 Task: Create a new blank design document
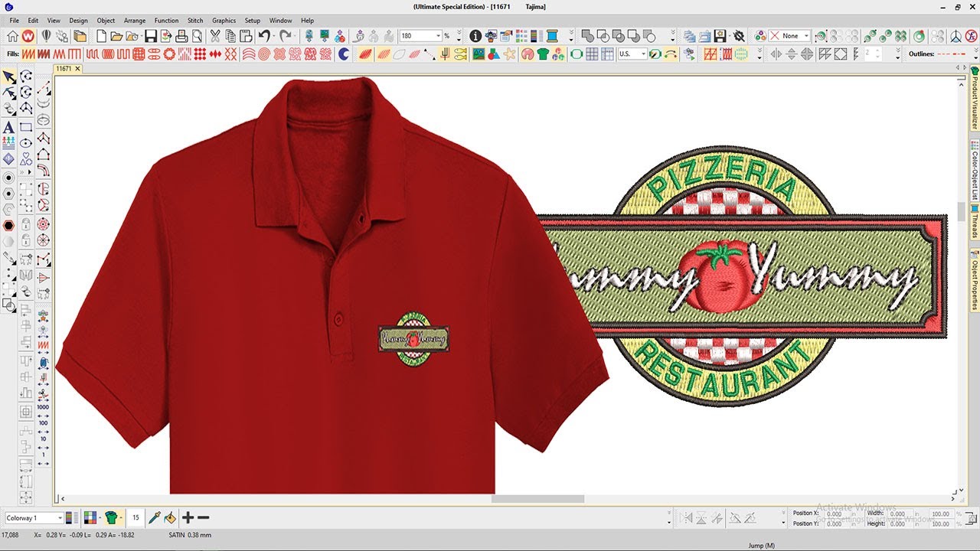pyautogui.click(x=101, y=36)
